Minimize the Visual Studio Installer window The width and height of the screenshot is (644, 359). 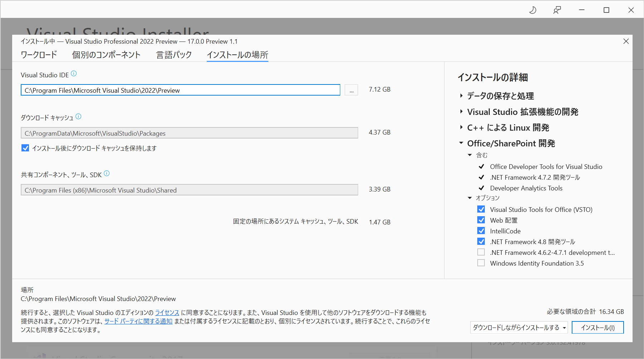click(582, 10)
